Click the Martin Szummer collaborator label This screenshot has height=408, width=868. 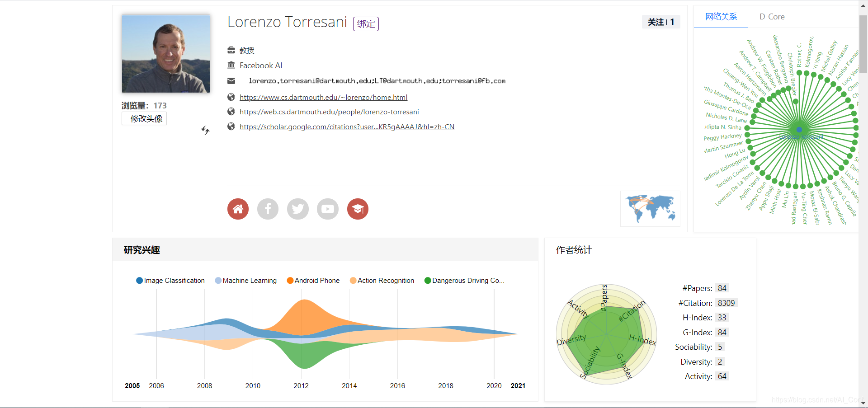(x=723, y=147)
